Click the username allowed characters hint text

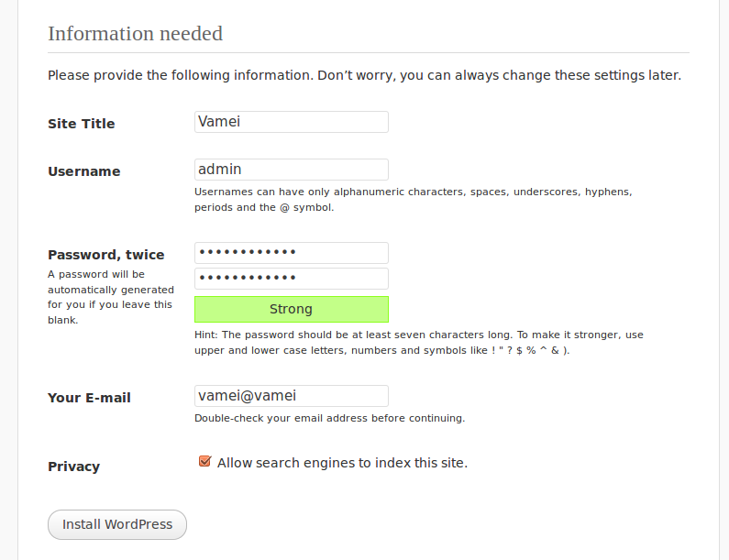click(x=413, y=200)
